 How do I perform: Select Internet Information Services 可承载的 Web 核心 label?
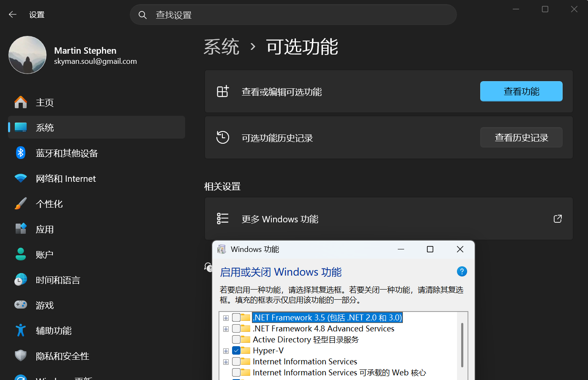point(339,372)
